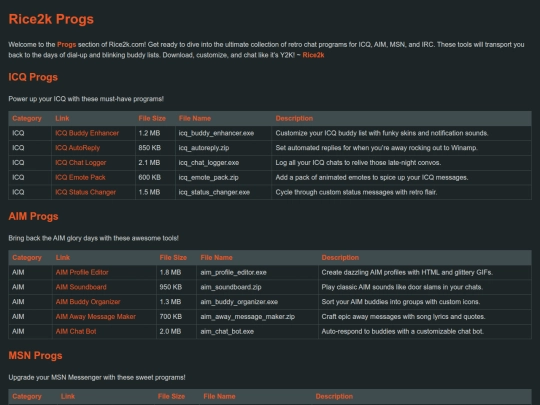Screen dimensions: 540x405
Task: Click description about door slam sounds
Action: 402,287
